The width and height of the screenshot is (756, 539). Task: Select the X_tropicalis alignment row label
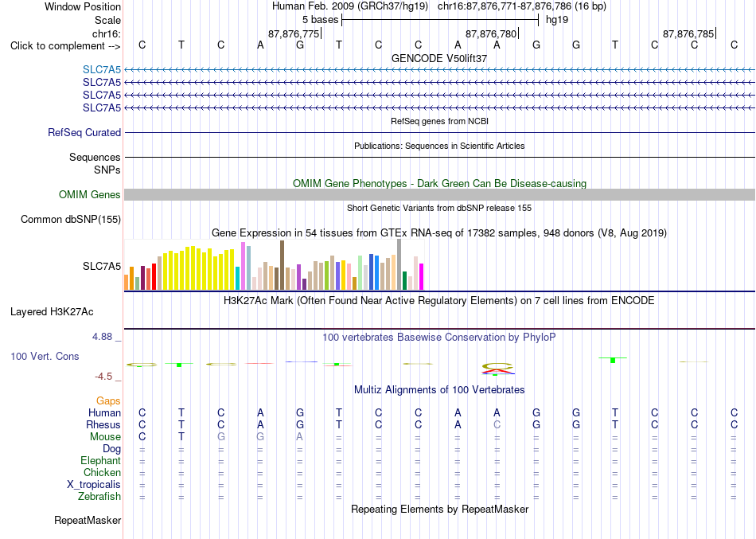94,485
